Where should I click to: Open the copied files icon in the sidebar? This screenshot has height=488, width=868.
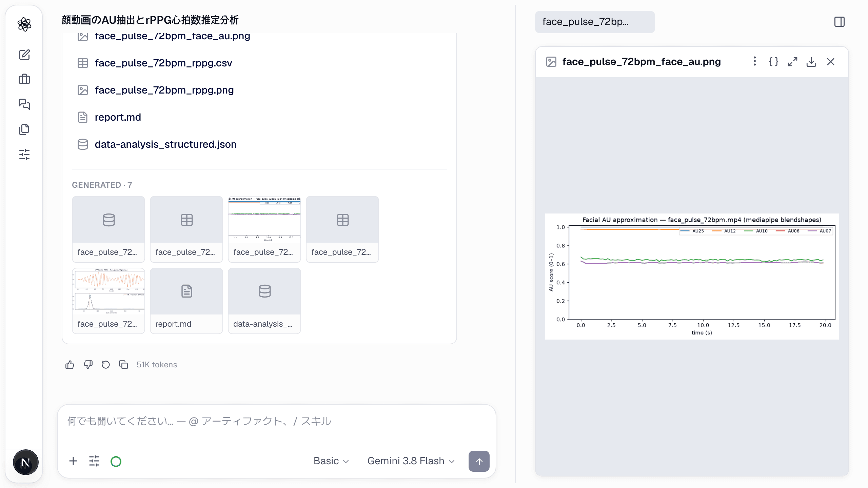pyautogui.click(x=24, y=129)
